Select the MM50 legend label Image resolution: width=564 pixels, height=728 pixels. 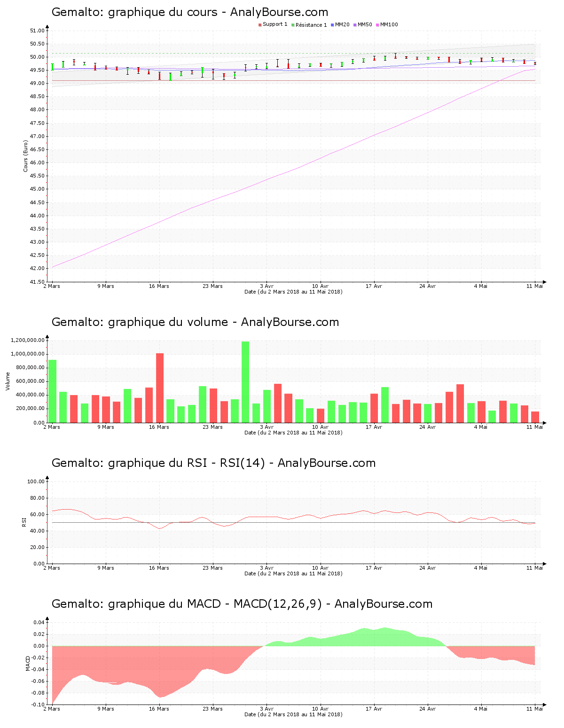pyautogui.click(x=365, y=24)
